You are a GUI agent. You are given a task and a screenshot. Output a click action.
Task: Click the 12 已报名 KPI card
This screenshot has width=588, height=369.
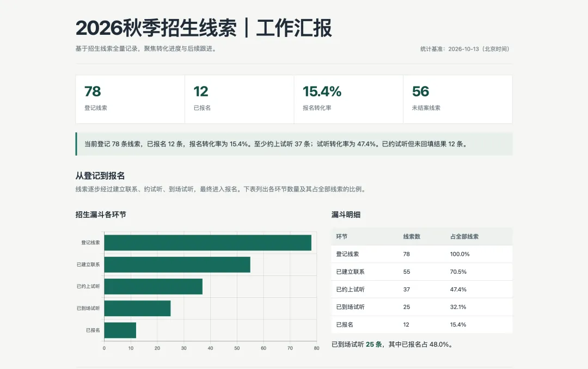click(x=239, y=100)
